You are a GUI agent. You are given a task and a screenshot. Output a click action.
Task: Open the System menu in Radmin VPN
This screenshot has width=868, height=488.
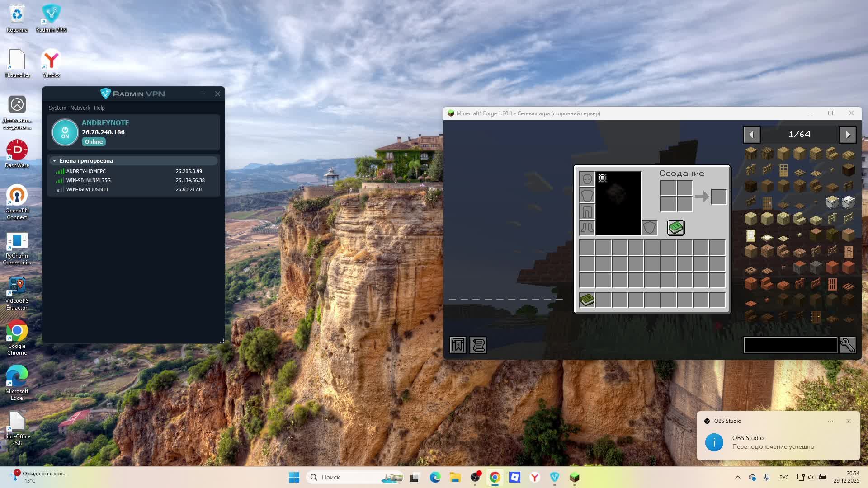coord(57,108)
